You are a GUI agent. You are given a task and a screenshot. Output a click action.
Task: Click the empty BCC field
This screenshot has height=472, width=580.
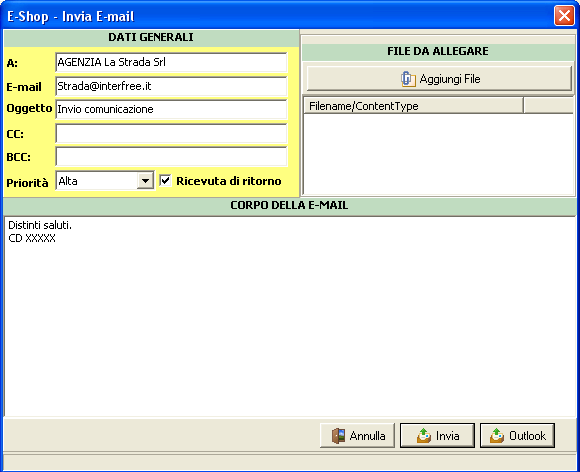coord(171,156)
